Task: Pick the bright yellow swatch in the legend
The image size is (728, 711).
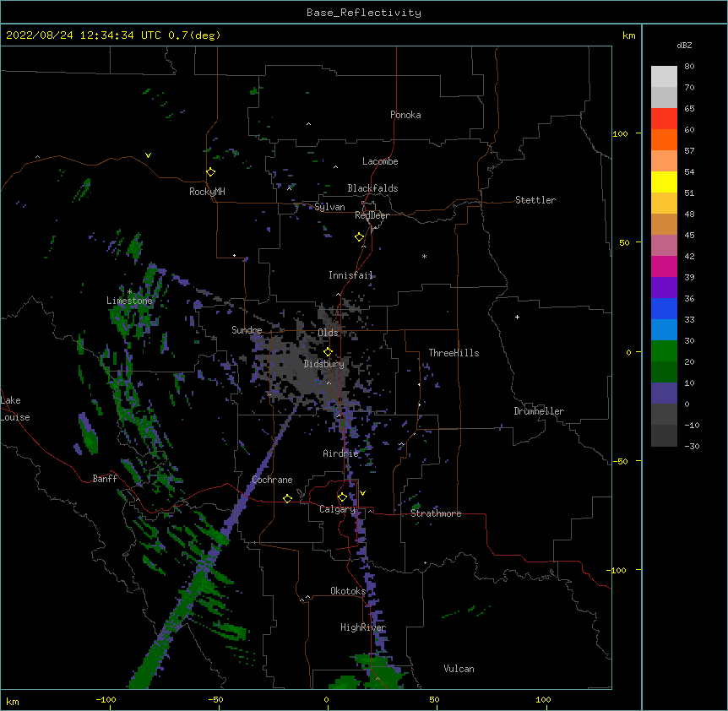Action: (x=664, y=182)
